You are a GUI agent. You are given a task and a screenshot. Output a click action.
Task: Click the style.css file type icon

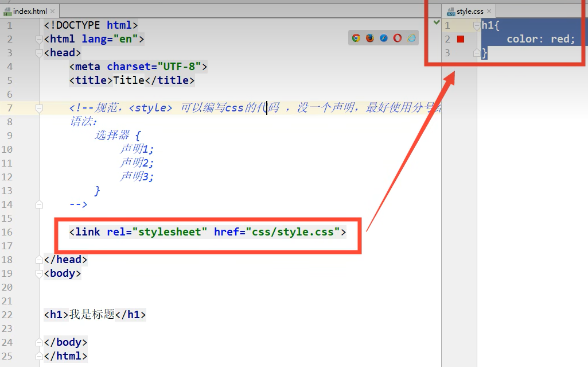(451, 11)
